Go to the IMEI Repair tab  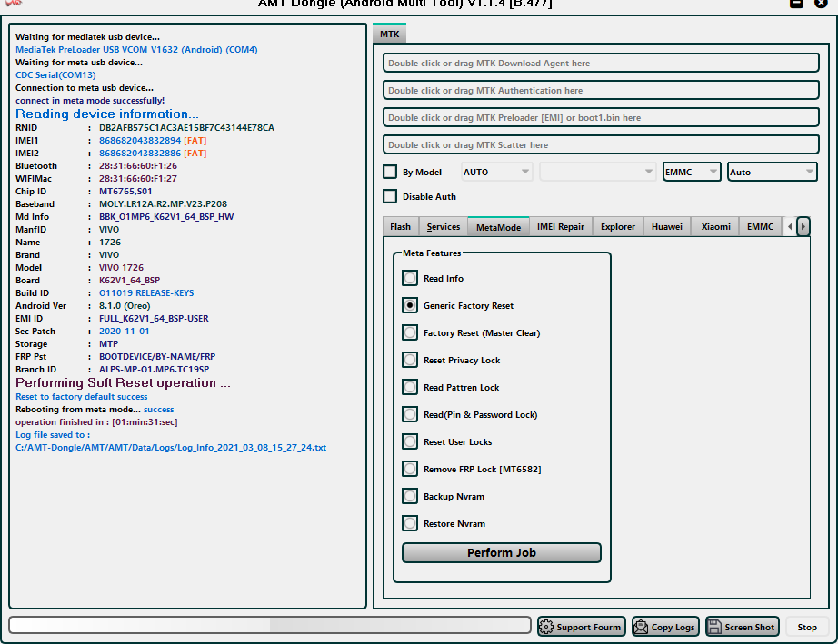pyautogui.click(x=561, y=227)
